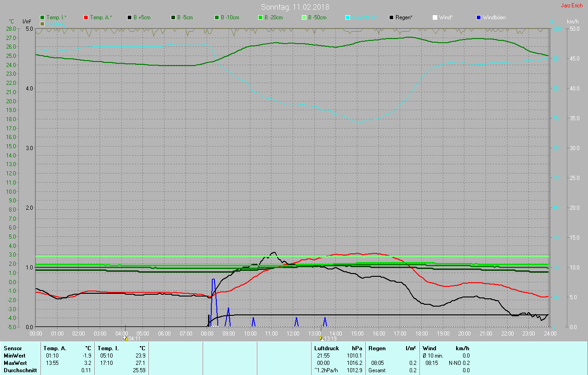Toggle the Regen* series in the legend
Image resolution: width=588 pixels, height=375 pixels.
[x=401, y=17]
